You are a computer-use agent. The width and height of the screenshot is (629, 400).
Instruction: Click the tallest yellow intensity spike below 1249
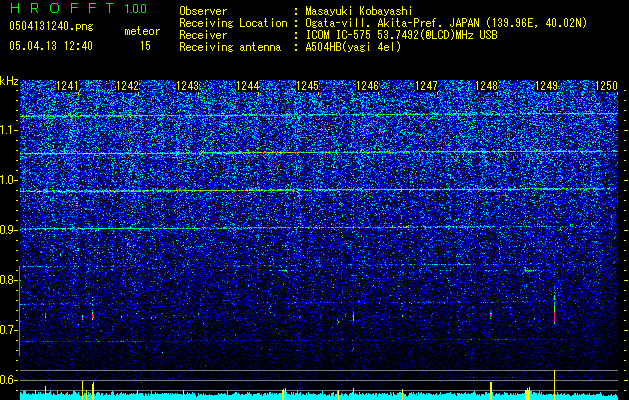pos(554,384)
